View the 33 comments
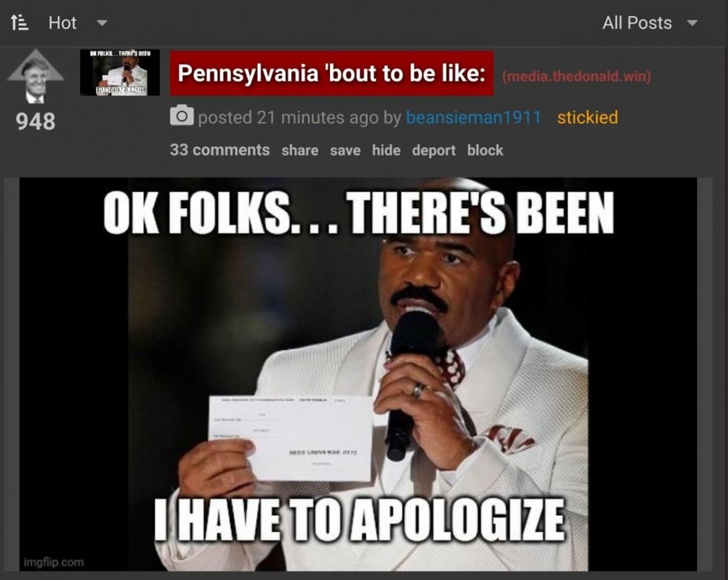728x580 pixels. [x=220, y=150]
